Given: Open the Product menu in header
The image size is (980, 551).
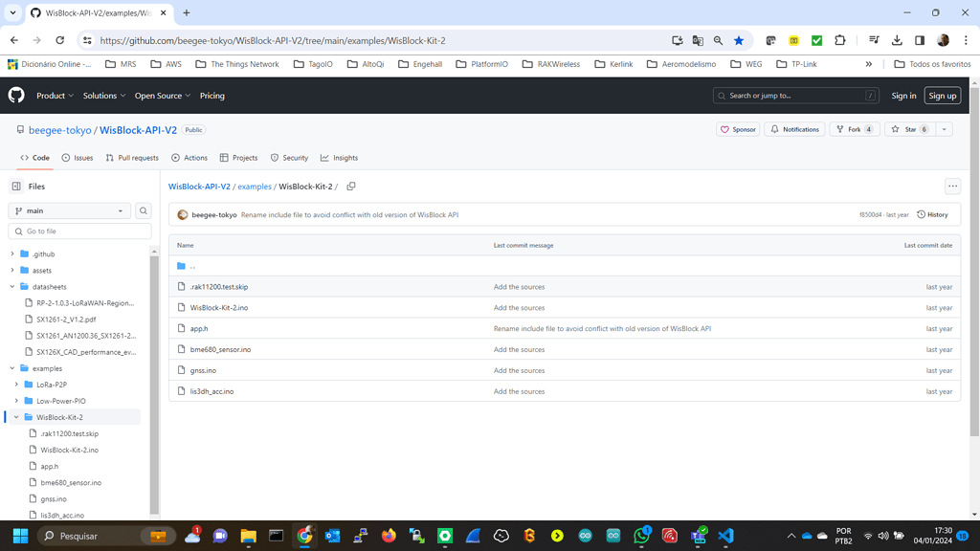Looking at the screenshot, I should click(x=55, y=96).
